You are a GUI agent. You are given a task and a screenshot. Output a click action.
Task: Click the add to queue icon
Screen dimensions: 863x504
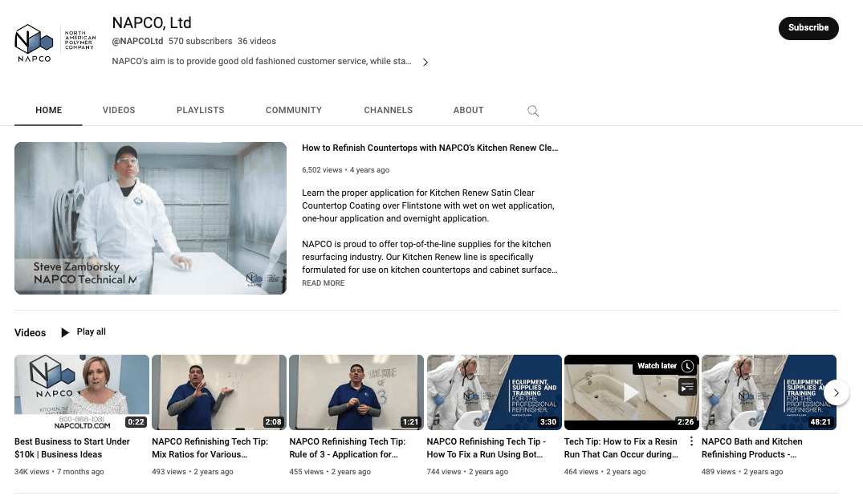click(687, 388)
